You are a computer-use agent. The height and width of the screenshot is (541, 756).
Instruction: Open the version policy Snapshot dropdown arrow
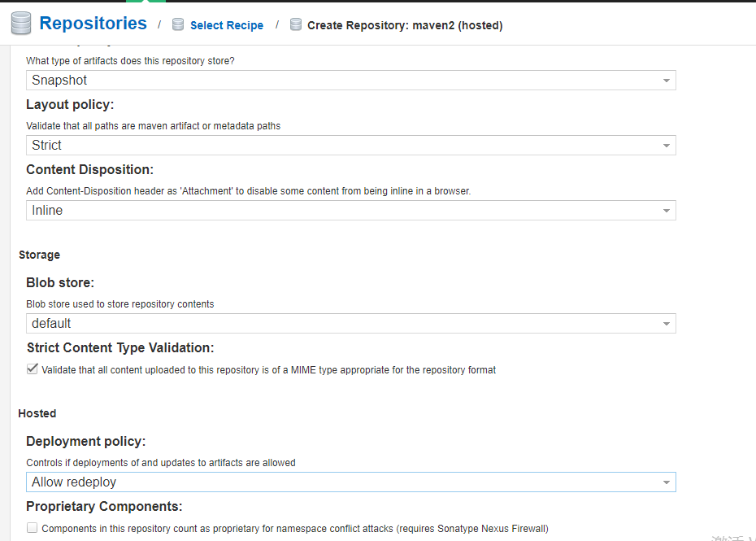(x=667, y=80)
